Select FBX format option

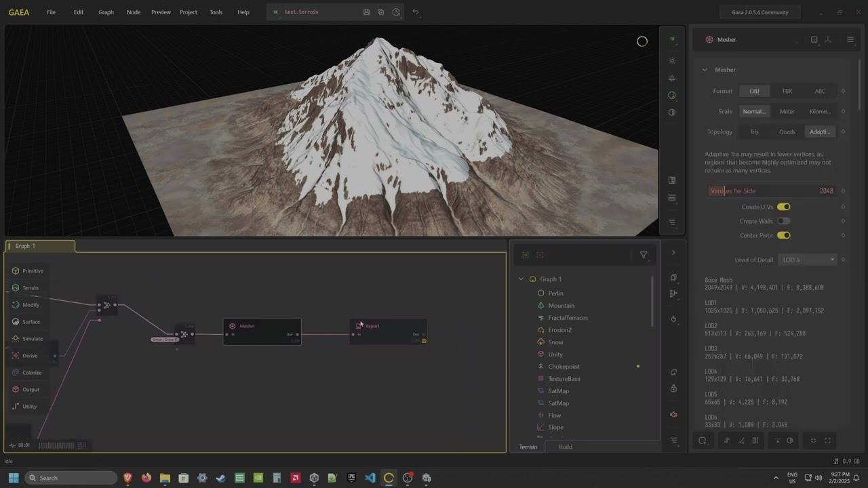[787, 91]
